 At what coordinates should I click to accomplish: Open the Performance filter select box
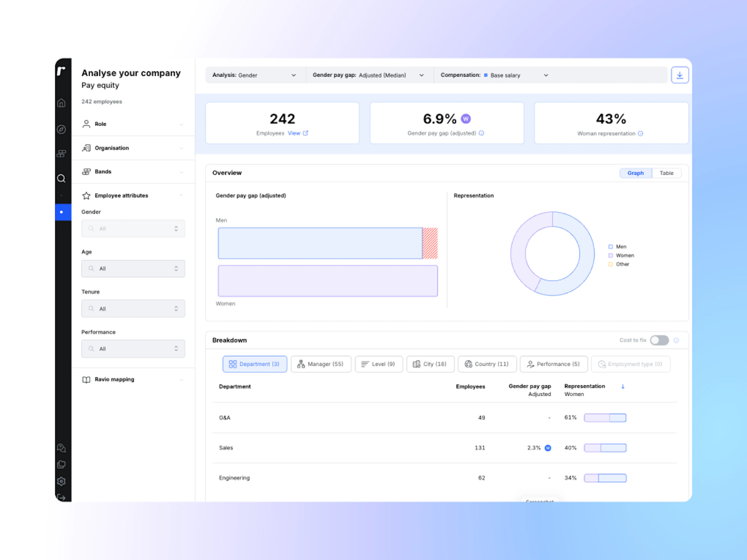click(133, 349)
